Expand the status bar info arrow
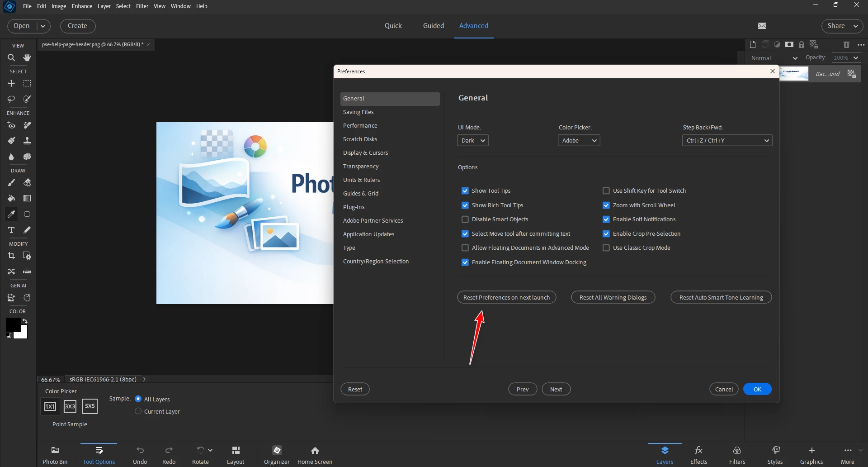868x467 pixels. pyautogui.click(x=144, y=379)
